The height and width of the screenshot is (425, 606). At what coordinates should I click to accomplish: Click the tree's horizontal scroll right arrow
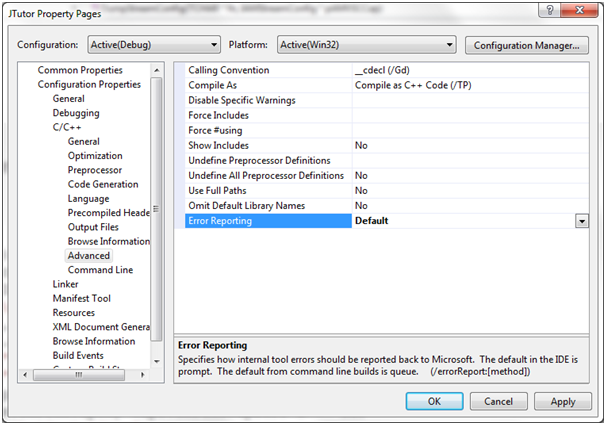[143, 375]
